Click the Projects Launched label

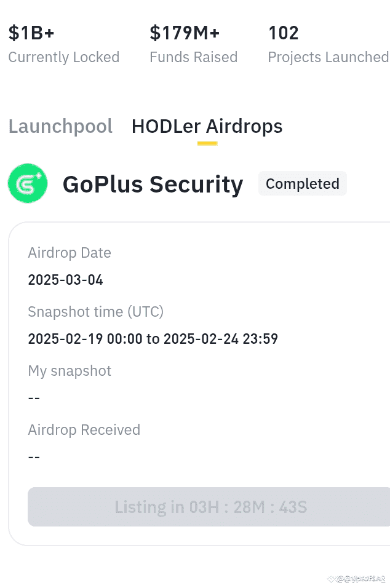point(328,57)
